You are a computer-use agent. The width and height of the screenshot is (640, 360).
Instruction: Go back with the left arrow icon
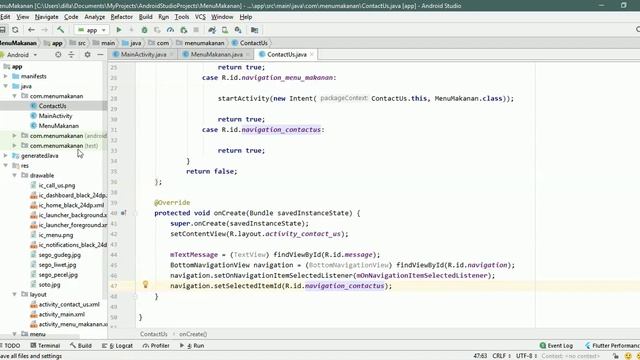[31, 30]
